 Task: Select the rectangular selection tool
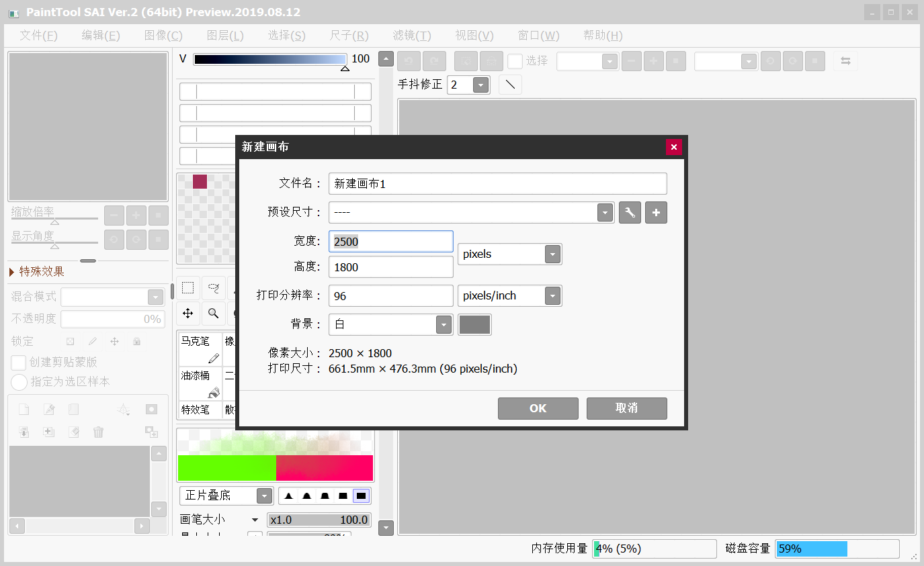pyautogui.click(x=188, y=288)
